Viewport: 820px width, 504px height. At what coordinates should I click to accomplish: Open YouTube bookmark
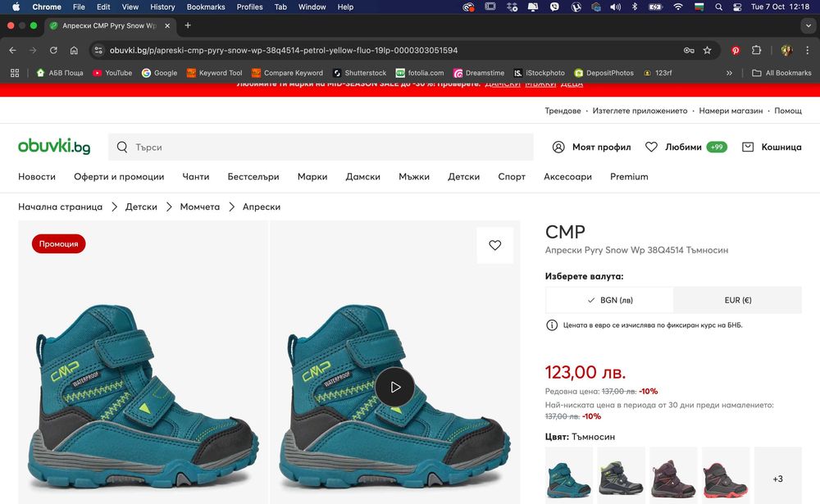click(112, 73)
